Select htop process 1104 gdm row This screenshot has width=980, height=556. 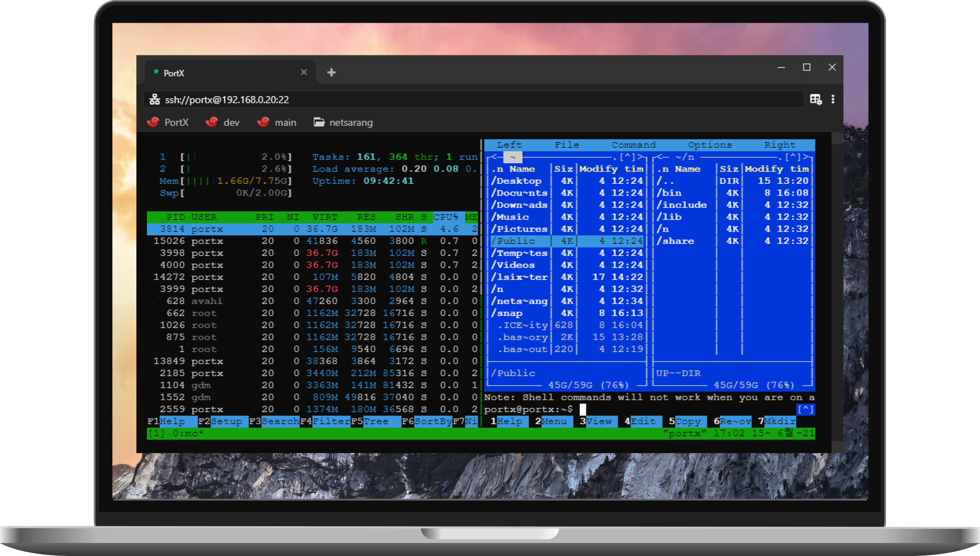(x=312, y=385)
